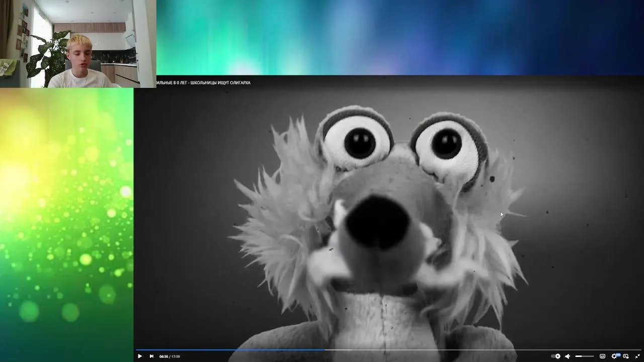Open video quality settings gear
The image size is (644, 362).
(614, 356)
